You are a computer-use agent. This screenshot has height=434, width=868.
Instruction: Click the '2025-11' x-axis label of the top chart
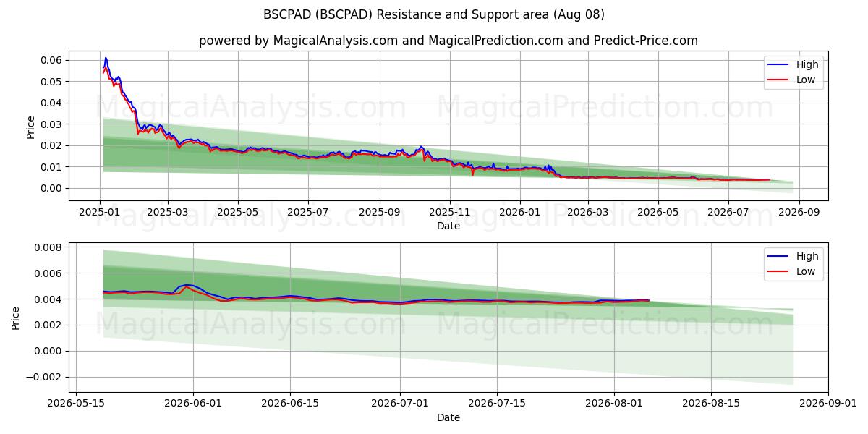[450, 213]
